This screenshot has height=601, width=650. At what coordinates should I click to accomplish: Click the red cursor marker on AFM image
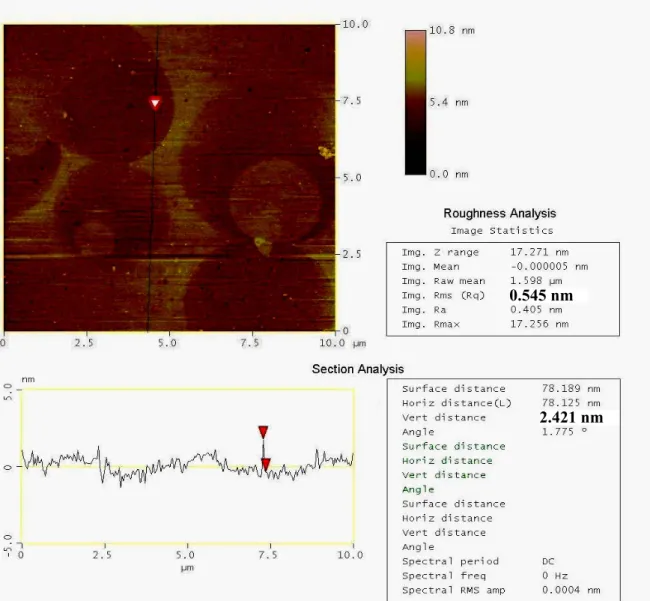[x=155, y=103]
